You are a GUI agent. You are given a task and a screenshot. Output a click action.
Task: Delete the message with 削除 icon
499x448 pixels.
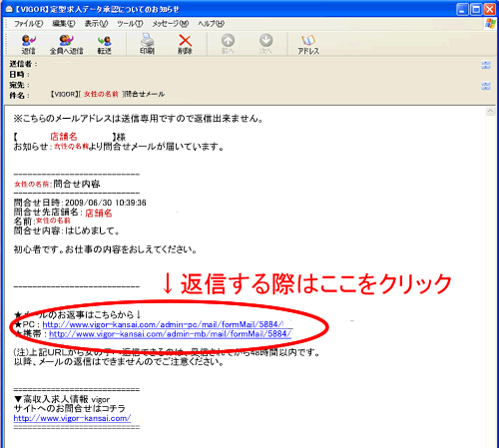[185, 44]
